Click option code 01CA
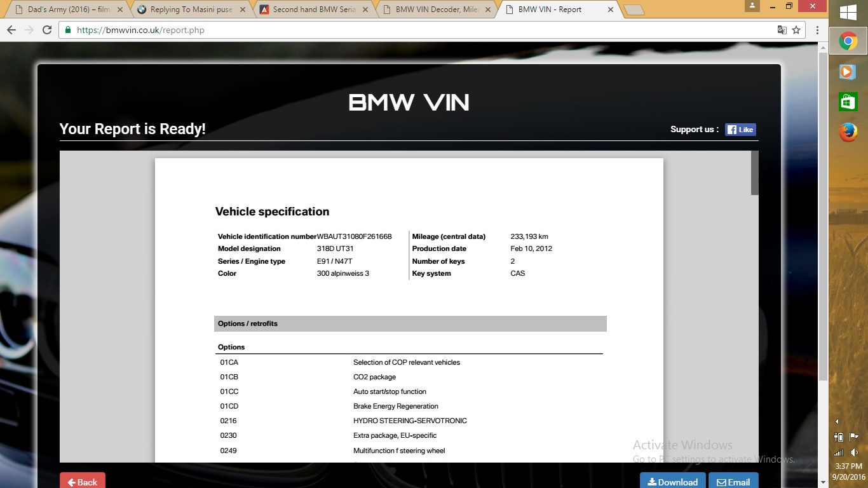 (x=229, y=362)
